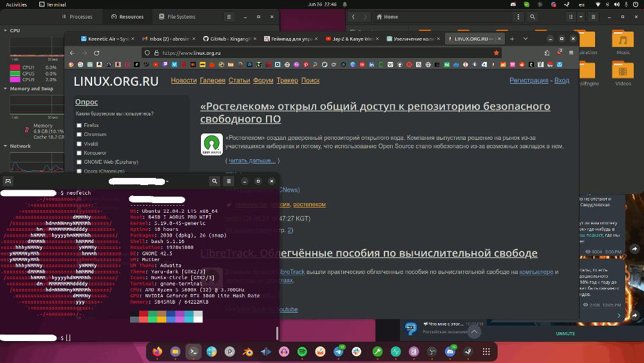Click the CPU1 color swatch
This screenshot has height=363, width=644.
(15, 68)
